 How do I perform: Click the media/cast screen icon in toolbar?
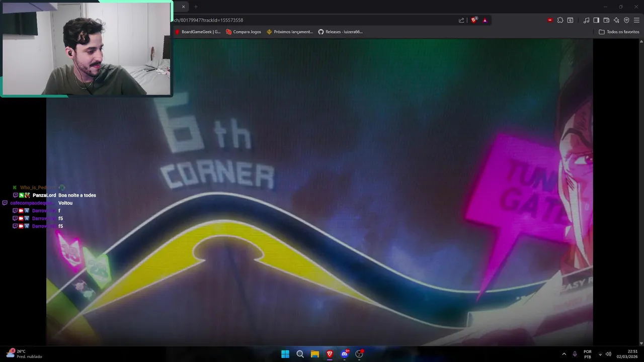point(570,20)
